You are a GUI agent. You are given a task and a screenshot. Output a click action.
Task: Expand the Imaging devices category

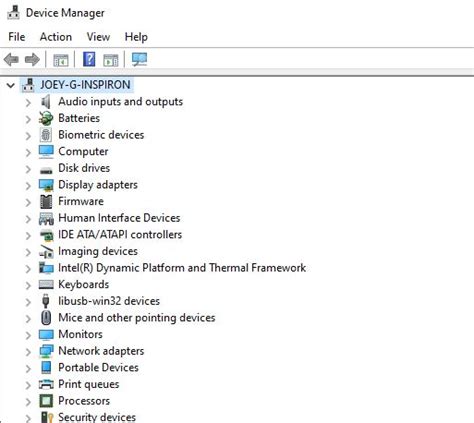[x=28, y=252]
